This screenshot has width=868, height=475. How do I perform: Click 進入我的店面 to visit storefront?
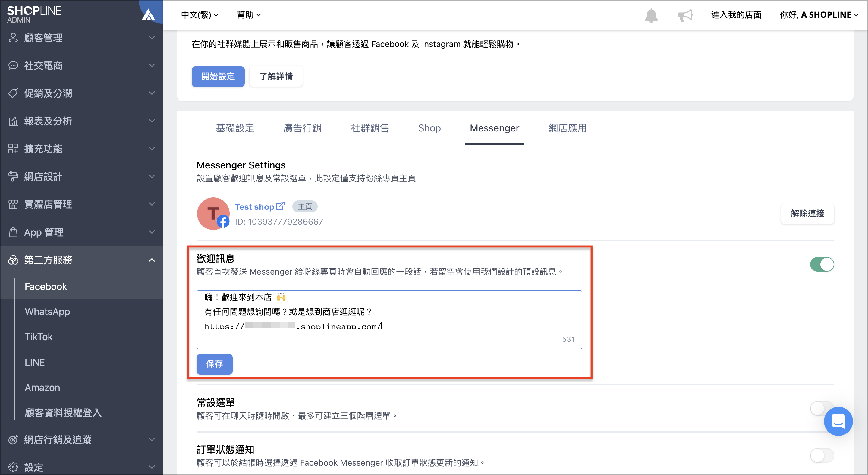click(x=736, y=15)
